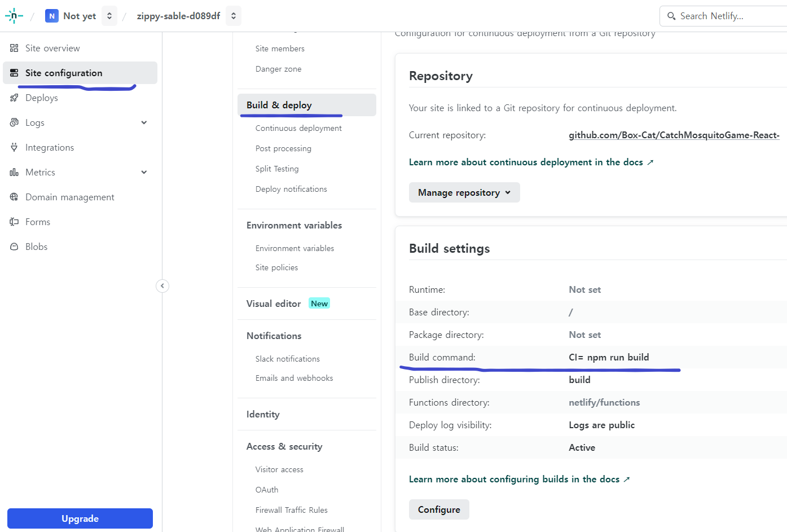Image resolution: width=787 pixels, height=532 pixels.
Task: Open the zippy-sable-d089df site switcher arrows
Action: [x=234, y=16]
